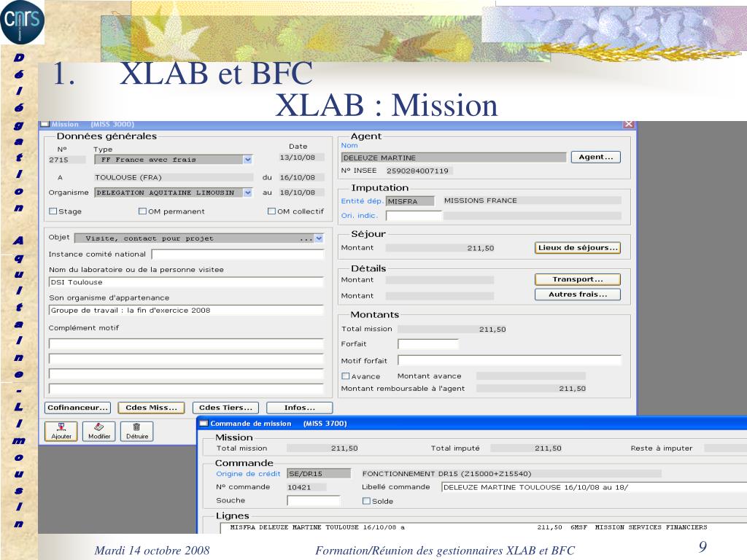Click the Transport... button
The height and width of the screenshot is (560, 747).
578,279
